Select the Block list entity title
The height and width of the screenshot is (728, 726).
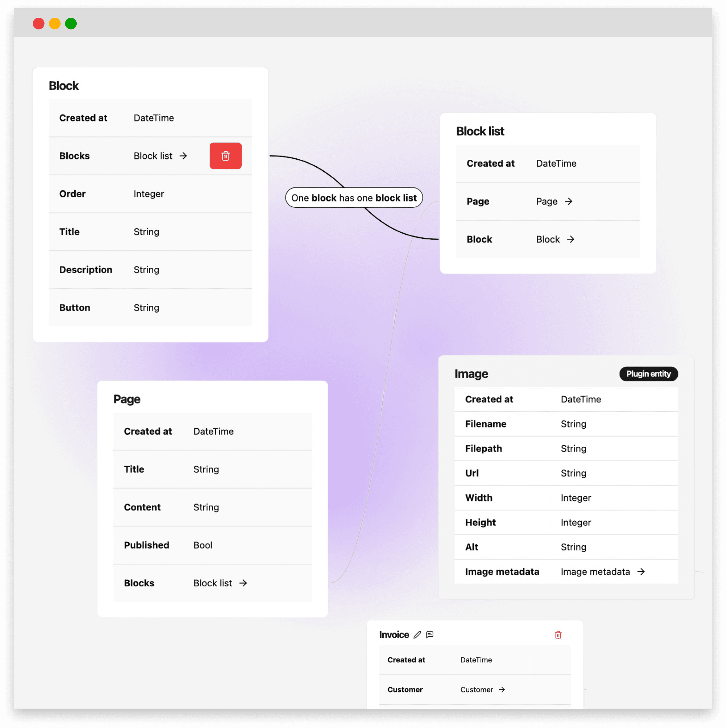click(480, 131)
